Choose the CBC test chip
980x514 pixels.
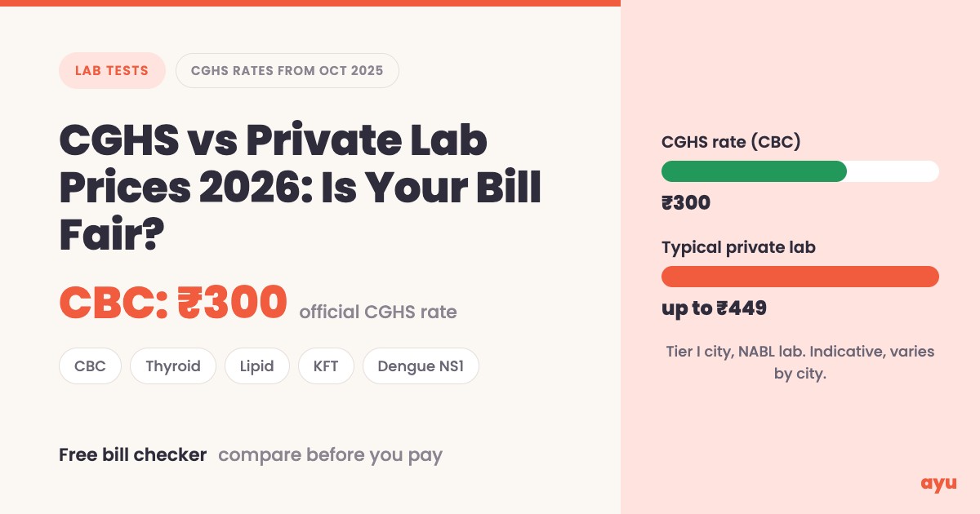pyautogui.click(x=90, y=366)
